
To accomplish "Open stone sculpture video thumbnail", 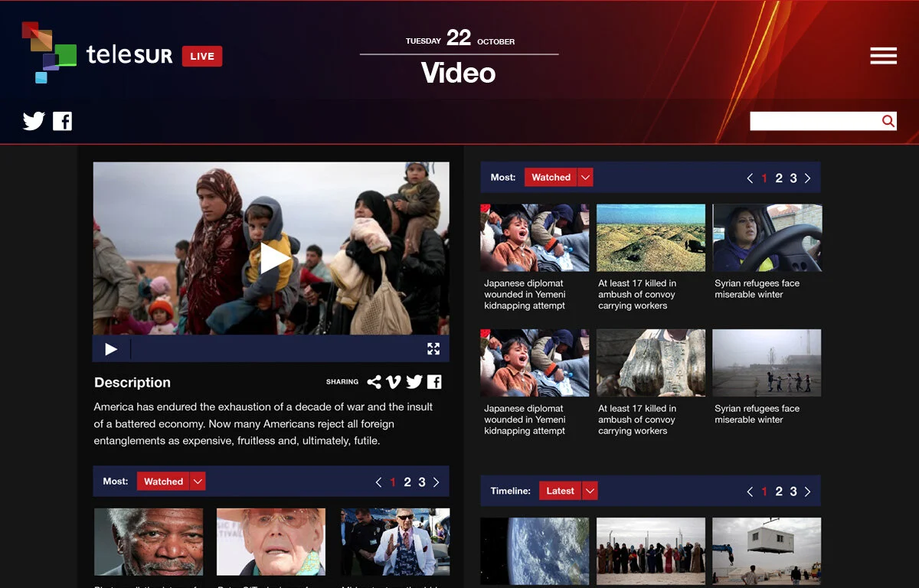I will coord(651,363).
